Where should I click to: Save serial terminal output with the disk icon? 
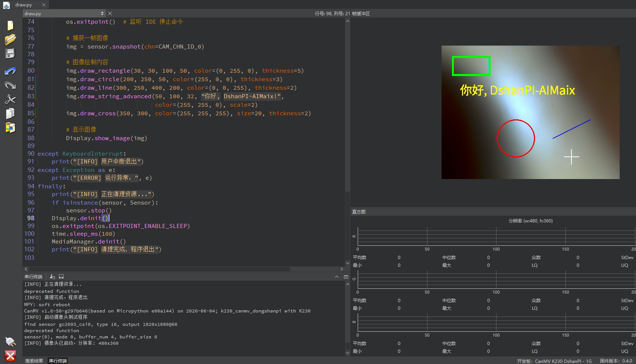(61, 277)
